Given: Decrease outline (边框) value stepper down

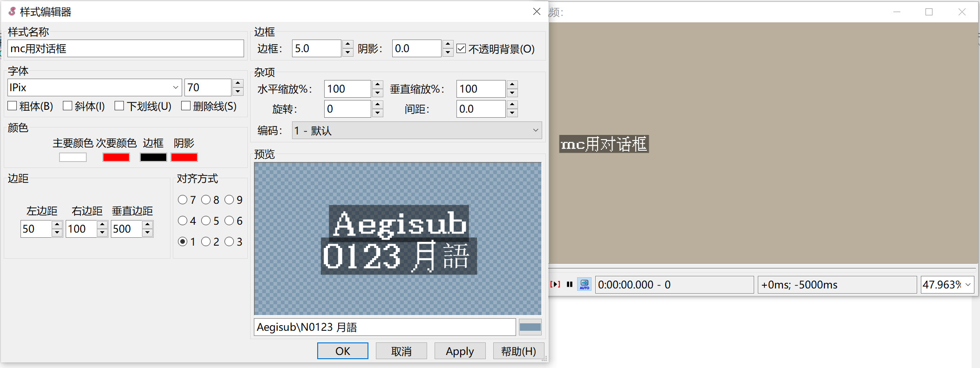Looking at the screenshot, I should pos(348,53).
